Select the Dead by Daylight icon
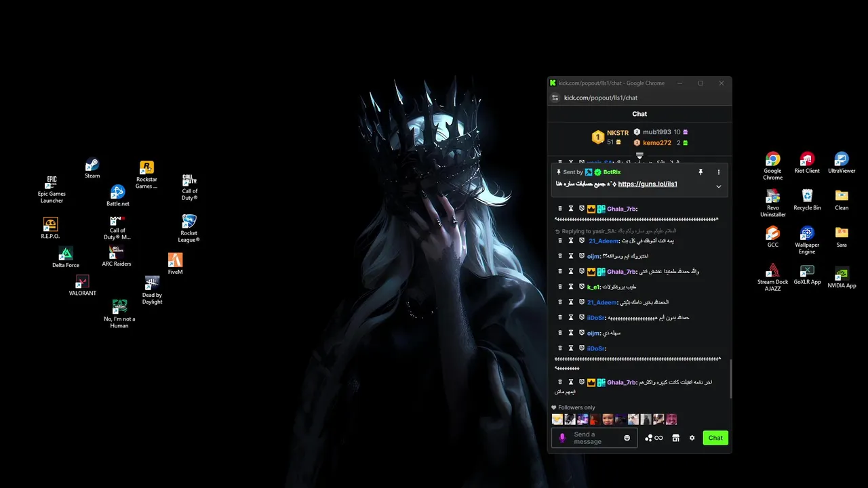Viewport: 868px width, 488px height. (152, 290)
